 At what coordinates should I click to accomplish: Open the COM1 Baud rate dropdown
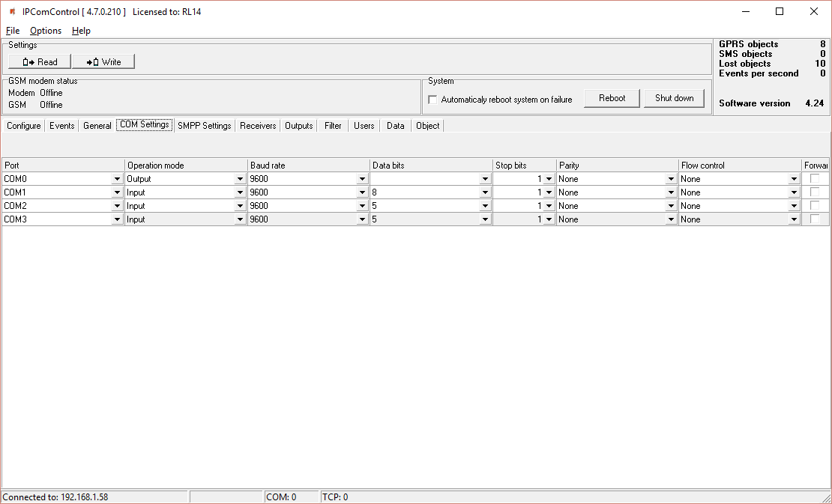coord(362,192)
